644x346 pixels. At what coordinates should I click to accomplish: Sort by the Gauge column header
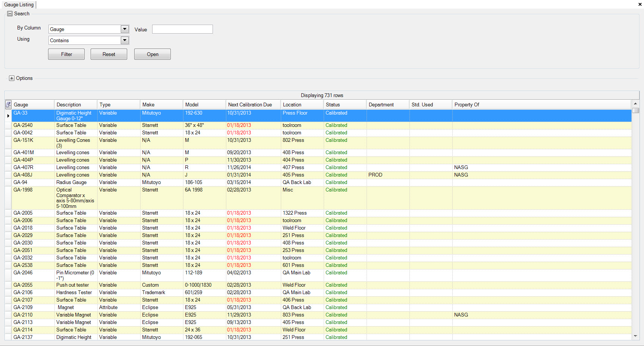tap(33, 105)
